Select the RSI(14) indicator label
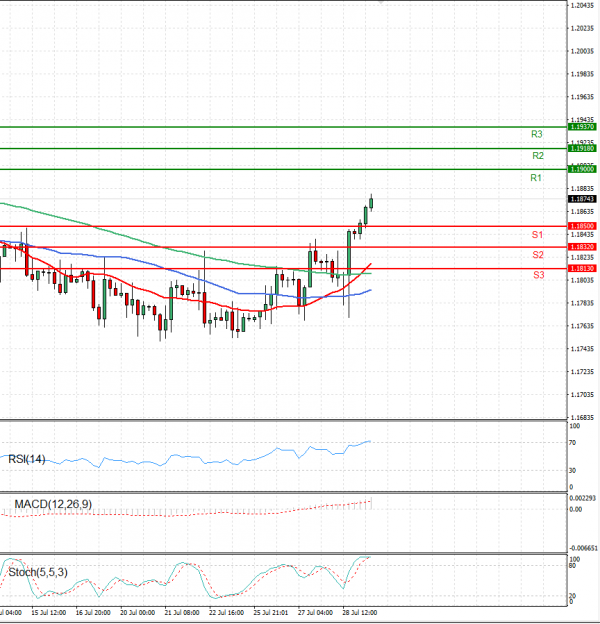Screen dimensions: 600x624 click(27, 459)
